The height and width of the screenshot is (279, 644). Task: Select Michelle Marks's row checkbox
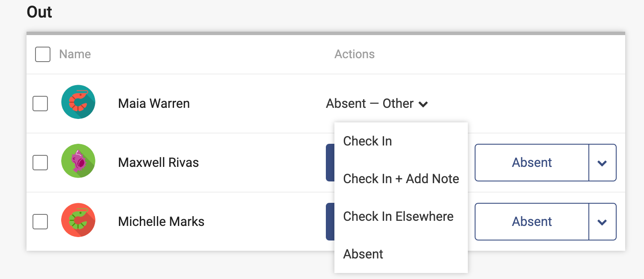40,222
